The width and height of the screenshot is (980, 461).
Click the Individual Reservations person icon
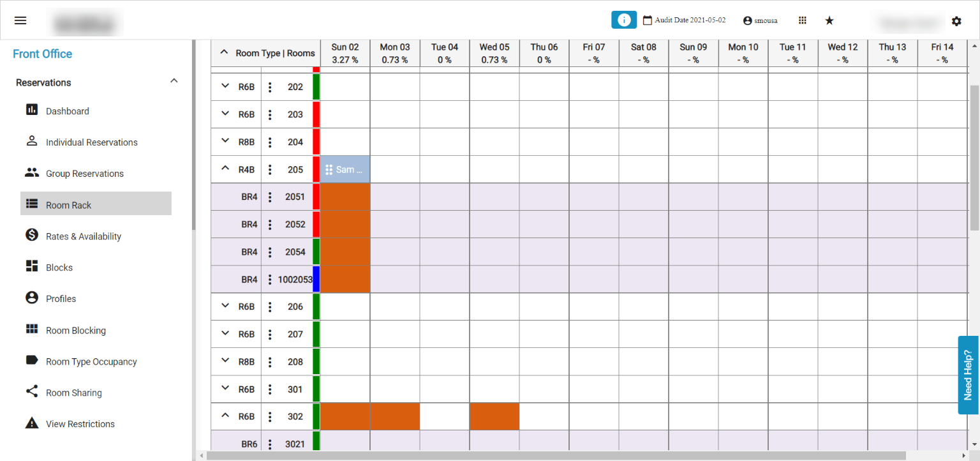click(32, 140)
